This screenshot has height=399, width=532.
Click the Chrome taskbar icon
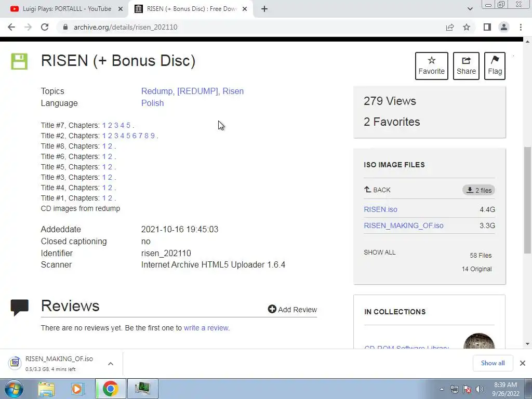pos(111,389)
